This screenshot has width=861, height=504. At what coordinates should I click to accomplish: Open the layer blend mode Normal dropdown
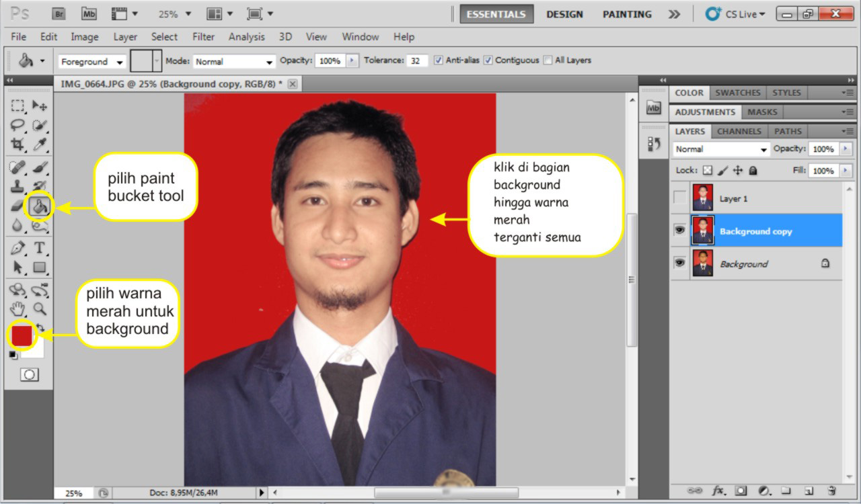721,149
